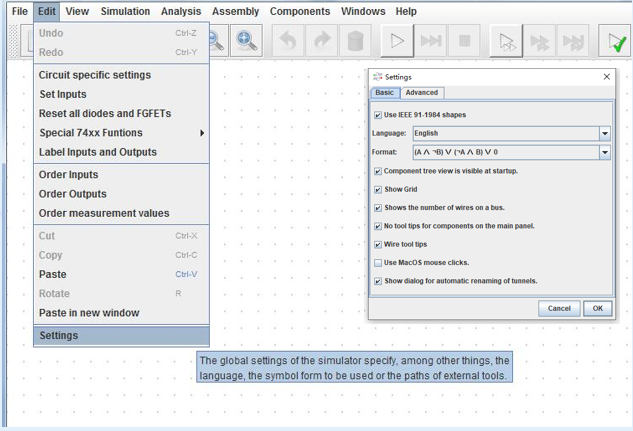Screen dimensions: 633x431
Task: Open the Format dropdown arrow
Action: point(605,152)
